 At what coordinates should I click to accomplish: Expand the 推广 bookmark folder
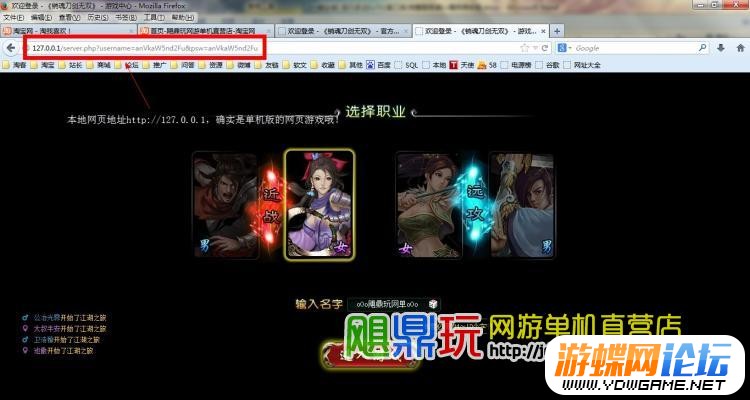154,65
